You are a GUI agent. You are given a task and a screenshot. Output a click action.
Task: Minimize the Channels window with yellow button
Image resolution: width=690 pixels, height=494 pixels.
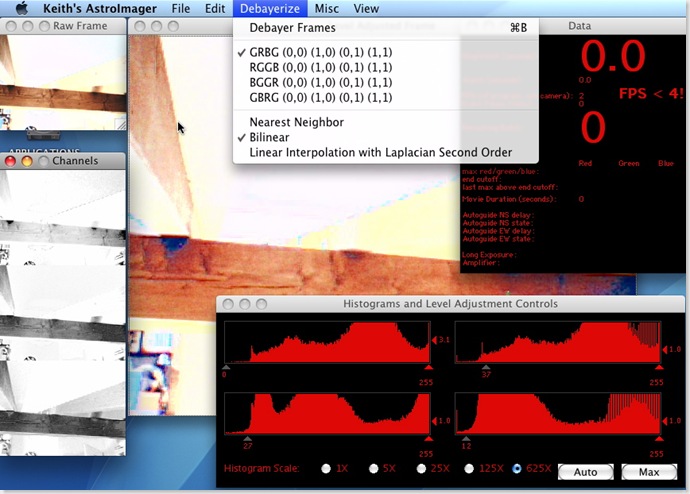tap(26, 161)
